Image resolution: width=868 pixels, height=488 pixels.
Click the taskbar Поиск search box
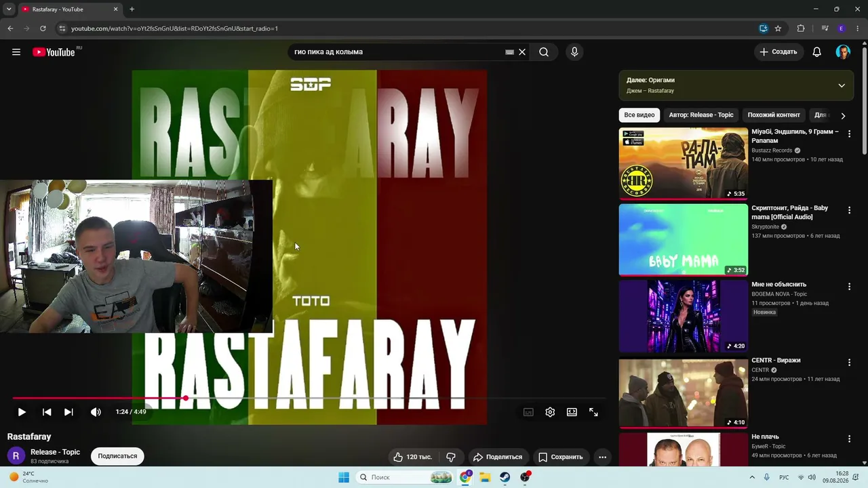(x=405, y=477)
